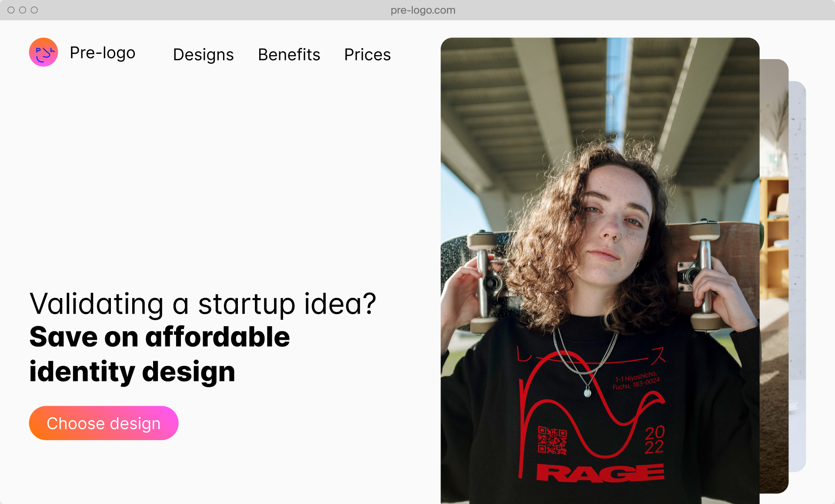The image size is (835, 504).
Task: Open the Prices navigation link
Action: point(367,55)
